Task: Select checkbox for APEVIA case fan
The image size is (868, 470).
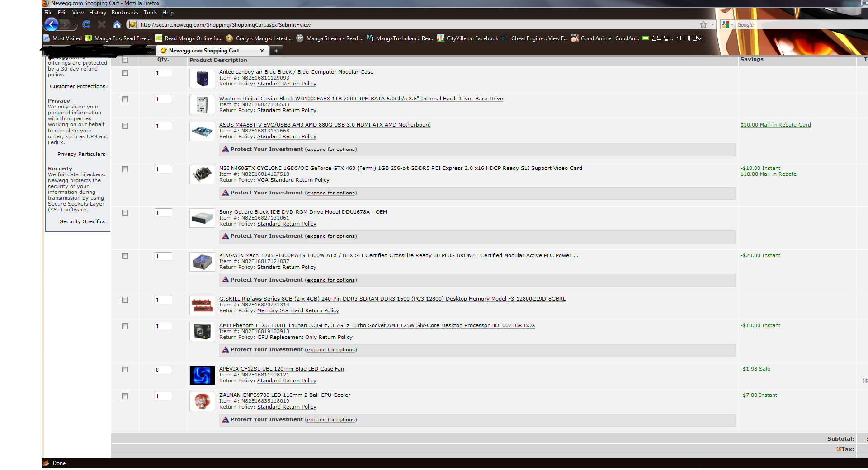Action: tap(125, 370)
